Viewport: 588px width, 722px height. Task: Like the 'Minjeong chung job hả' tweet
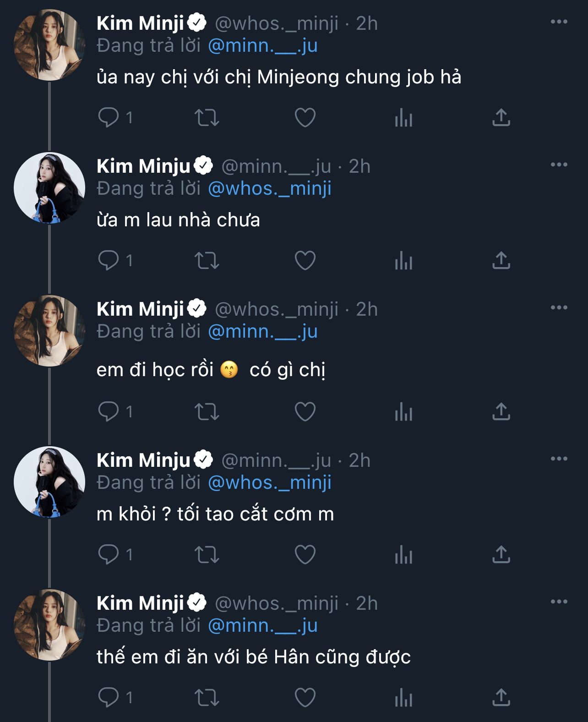(305, 117)
